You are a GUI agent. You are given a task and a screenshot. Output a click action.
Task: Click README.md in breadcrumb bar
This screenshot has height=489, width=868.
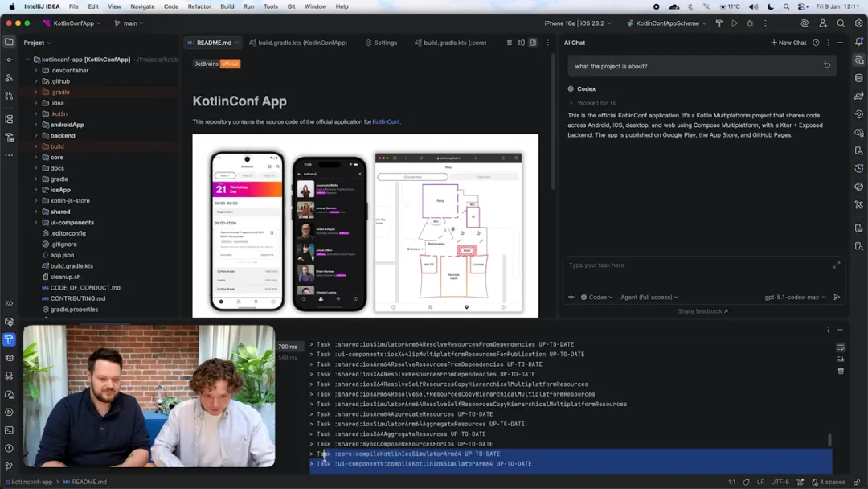point(84,482)
